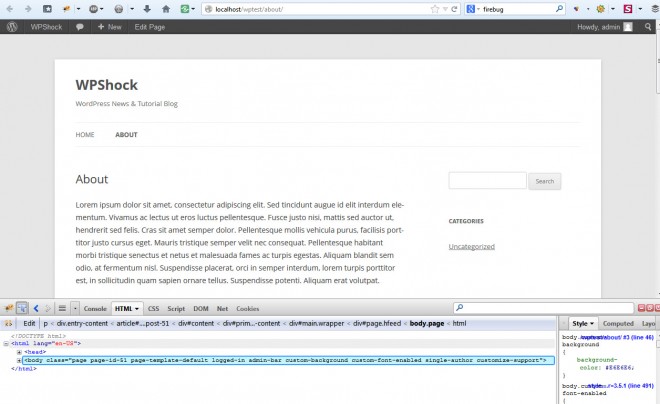Click the round gray badge toolbar icon
Image resolution: width=660 pixels, height=404 pixels.
[x=93, y=9]
